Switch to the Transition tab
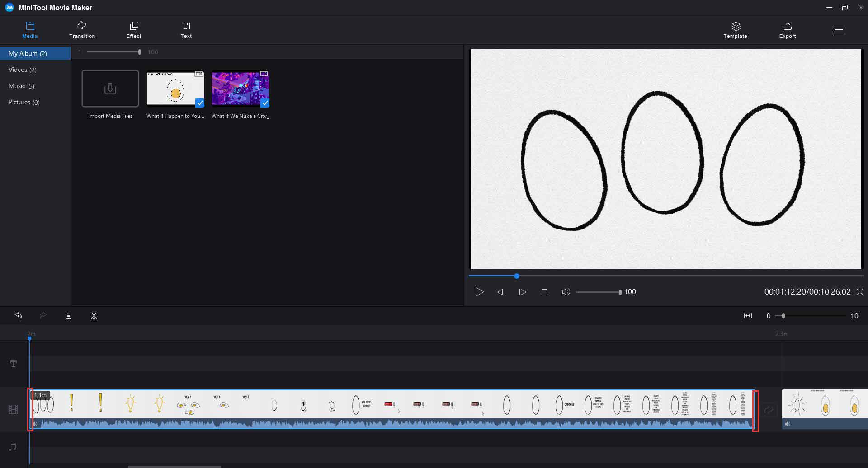The image size is (868, 468). [x=82, y=29]
